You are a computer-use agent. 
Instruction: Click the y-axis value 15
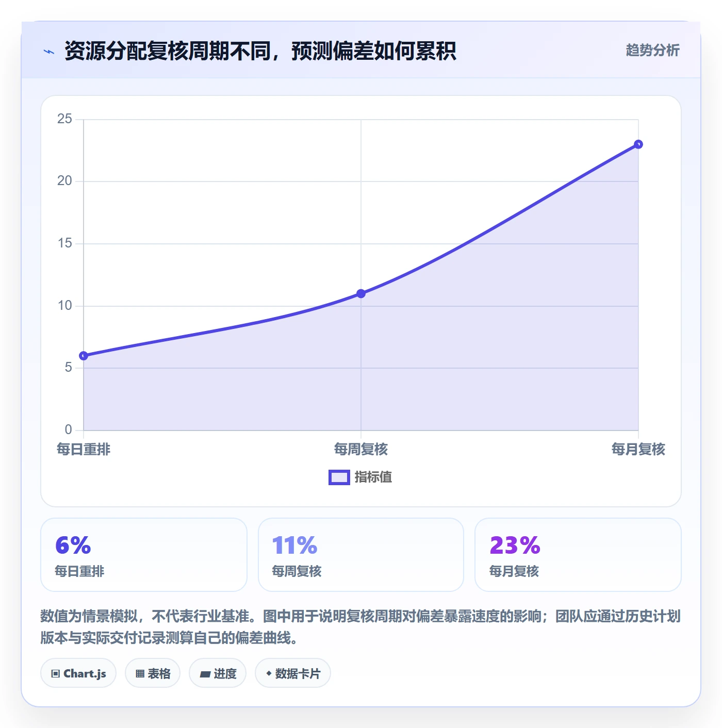[64, 243]
